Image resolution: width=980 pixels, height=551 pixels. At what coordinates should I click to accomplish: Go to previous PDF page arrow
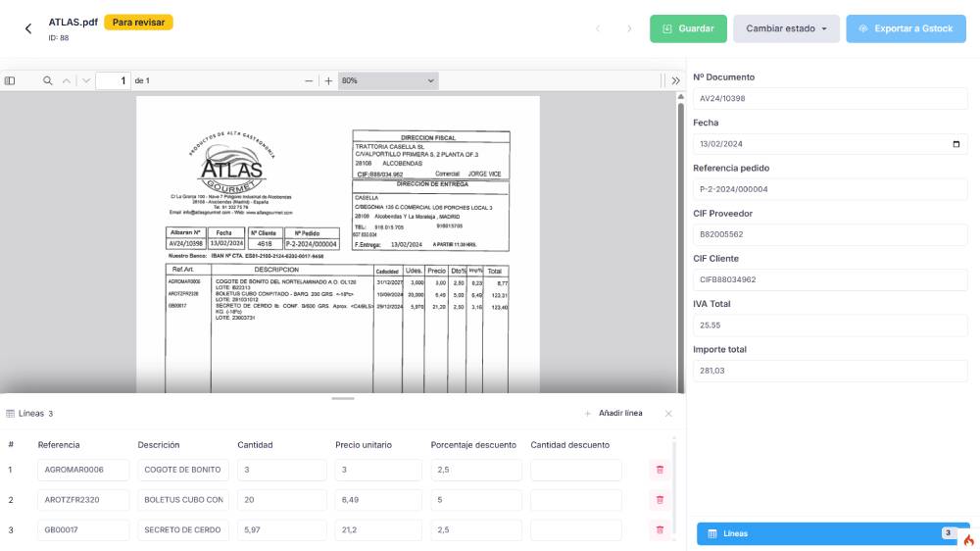(x=67, y=80)
